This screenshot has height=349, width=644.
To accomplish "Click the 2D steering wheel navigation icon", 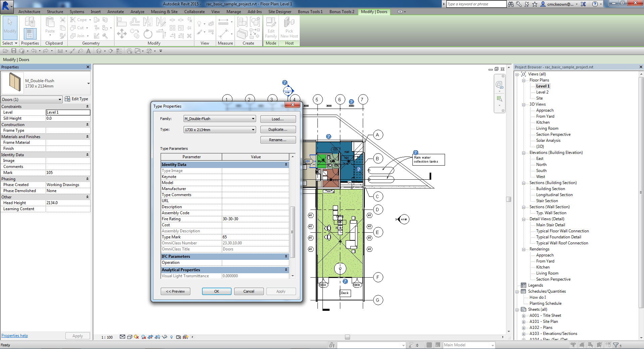I will [499, 84].
